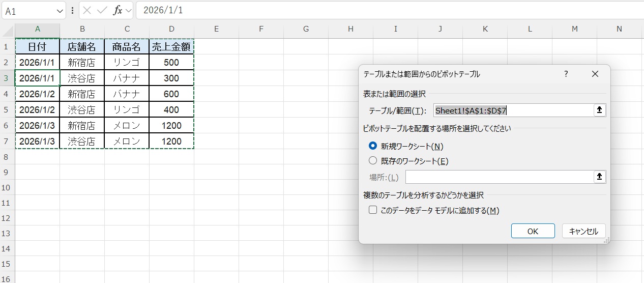Click 渋谷店 cell in row 3
This screenshot has height=283, width=644.
82,78
